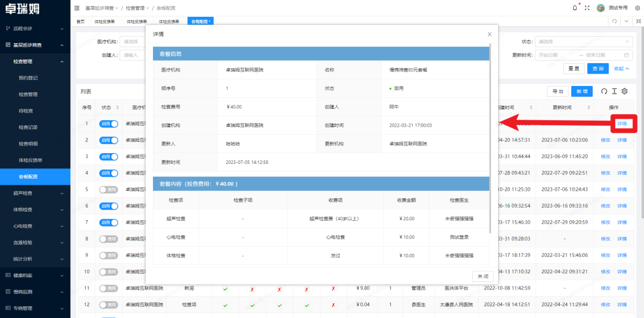This screenshot has width=644, height=318.
Task: Click the 收起 link to collapse filters
Action: [x=622, y=69]
